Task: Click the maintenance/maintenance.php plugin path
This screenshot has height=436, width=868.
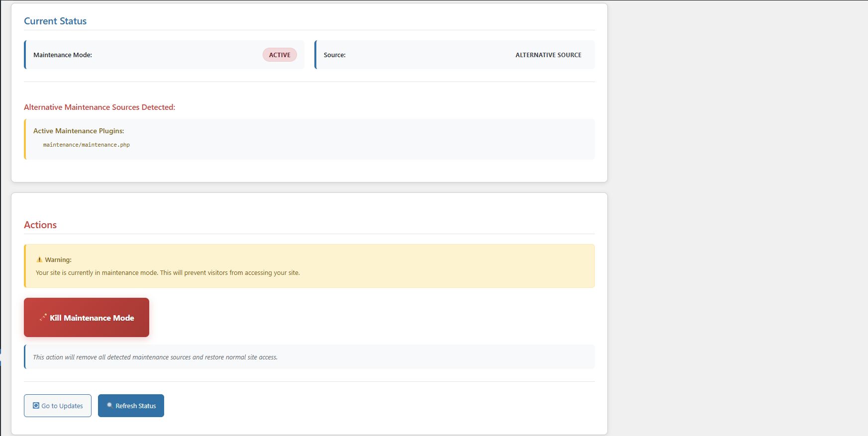Action: (87, 145)
